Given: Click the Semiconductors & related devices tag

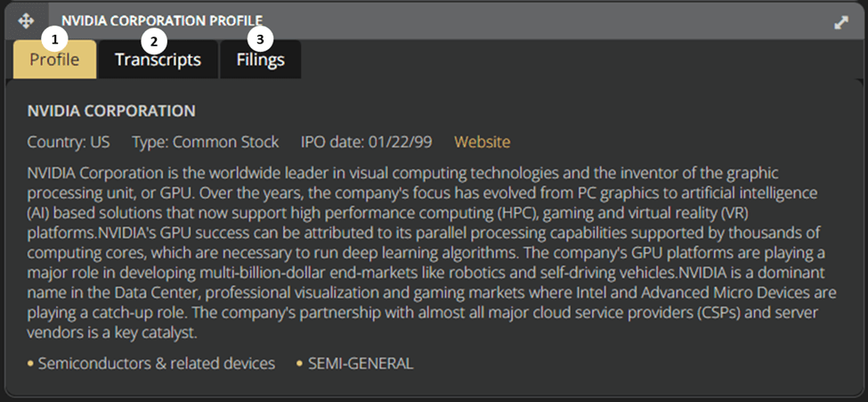Looking at the screenshot, I should pyautogui.click(x=157, y=364).
